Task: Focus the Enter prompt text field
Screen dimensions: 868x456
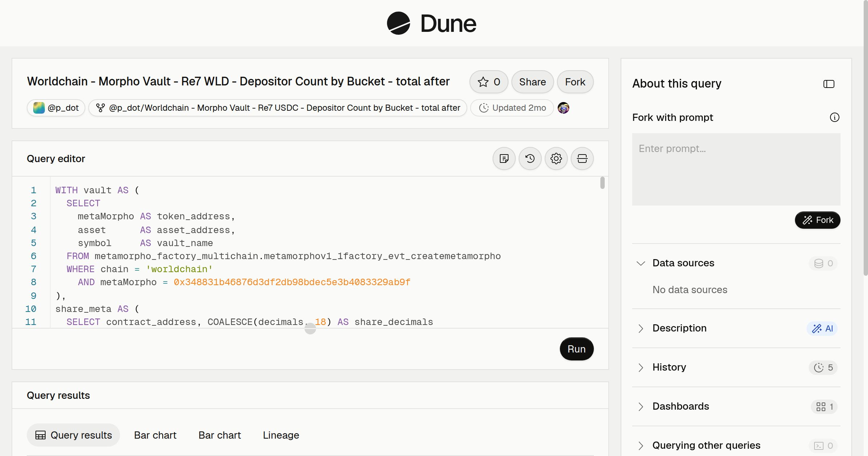Action: point(736,169)
